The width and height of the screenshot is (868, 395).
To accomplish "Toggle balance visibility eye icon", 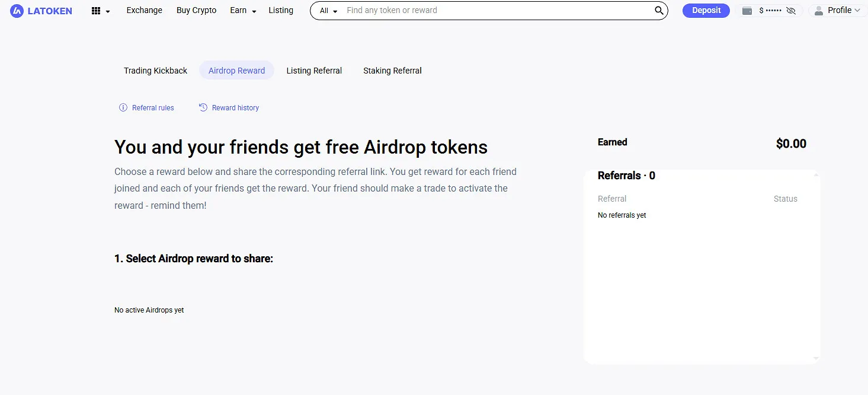I will pyautogui.click(x=791, y=11).
